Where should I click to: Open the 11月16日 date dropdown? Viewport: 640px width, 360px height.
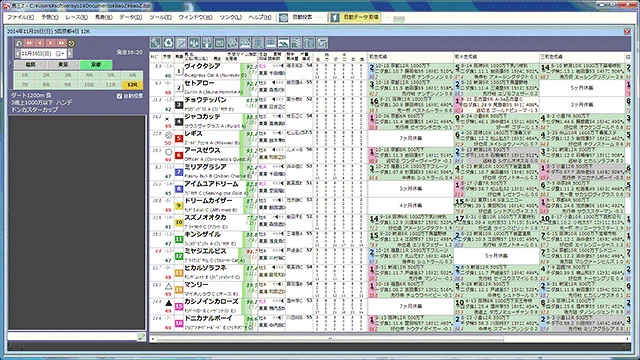click(x=60, y=53)
